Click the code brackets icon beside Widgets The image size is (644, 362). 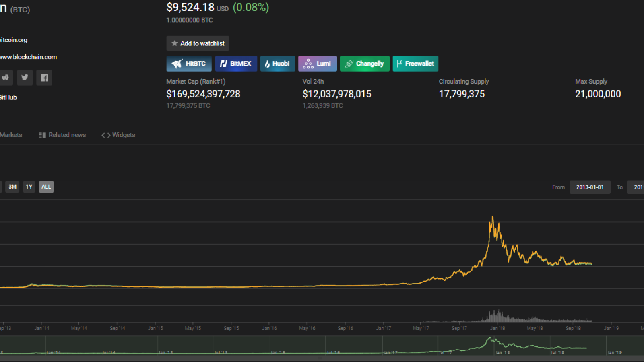tap(106, 135)
